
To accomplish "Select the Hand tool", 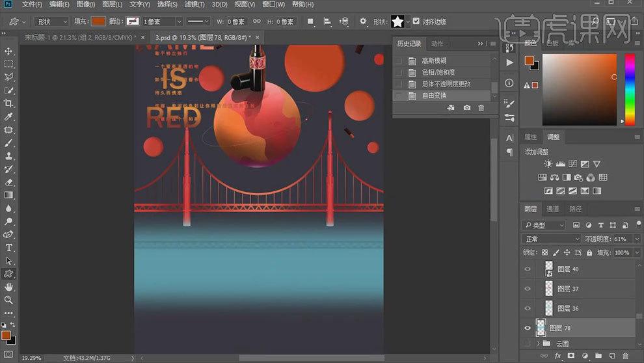I will 9,287.
